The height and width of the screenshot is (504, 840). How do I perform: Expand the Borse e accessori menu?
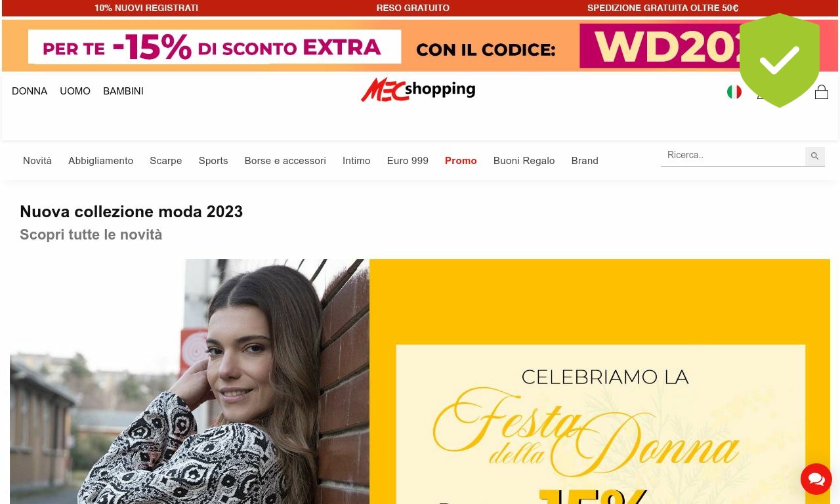tap(285, 161)
